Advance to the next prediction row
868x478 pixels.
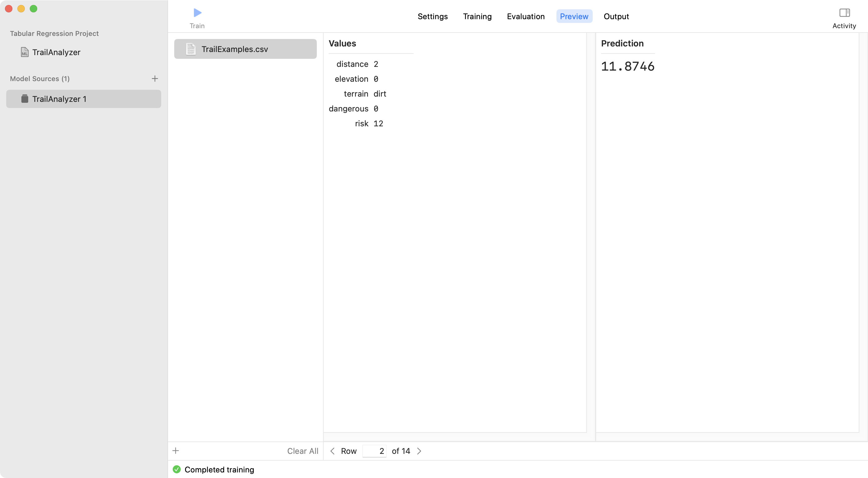pyautogui.click(x=419, y=451)
